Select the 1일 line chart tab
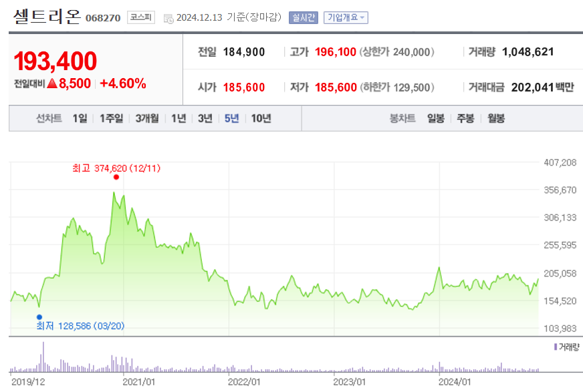583x392 pixels. point(80,118)
